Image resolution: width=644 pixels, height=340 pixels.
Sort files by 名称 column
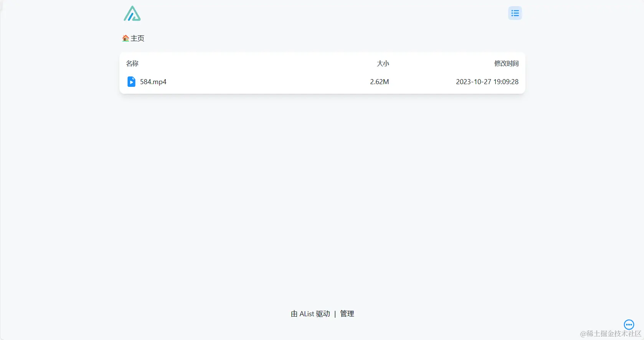pyautogui.click(x=132, y=63)
